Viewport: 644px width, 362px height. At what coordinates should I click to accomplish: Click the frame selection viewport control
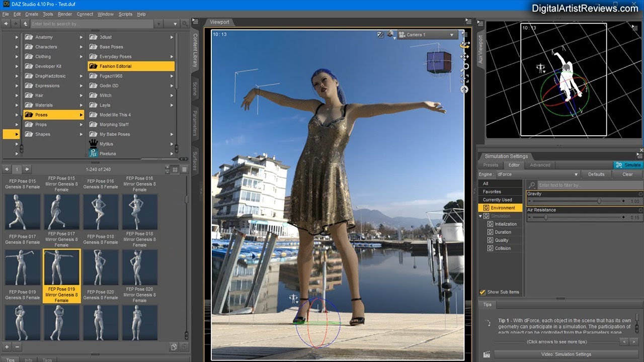tap(465, 77)
